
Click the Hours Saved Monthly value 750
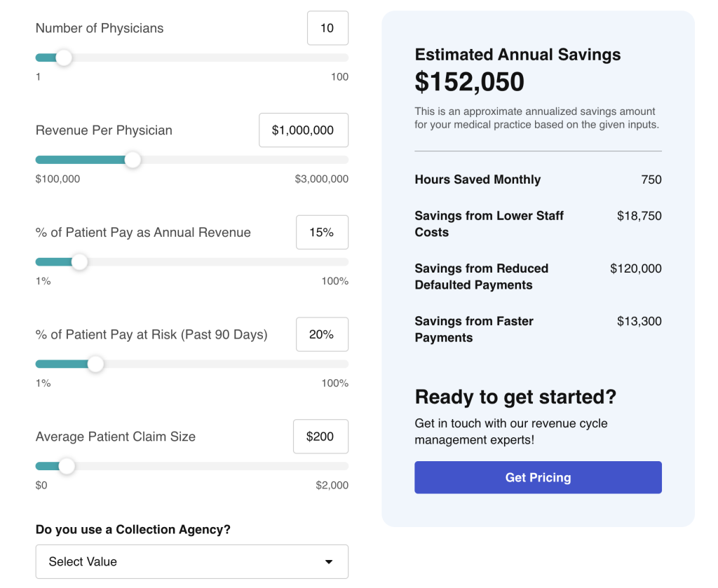(x=651, y=179)
